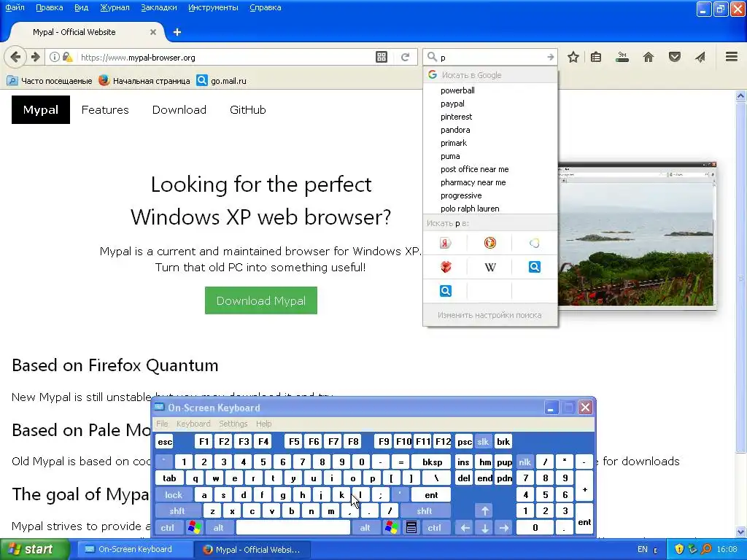
Task: Go to home page with house icon
Action: pyautogui.click(x=649, y=57)
